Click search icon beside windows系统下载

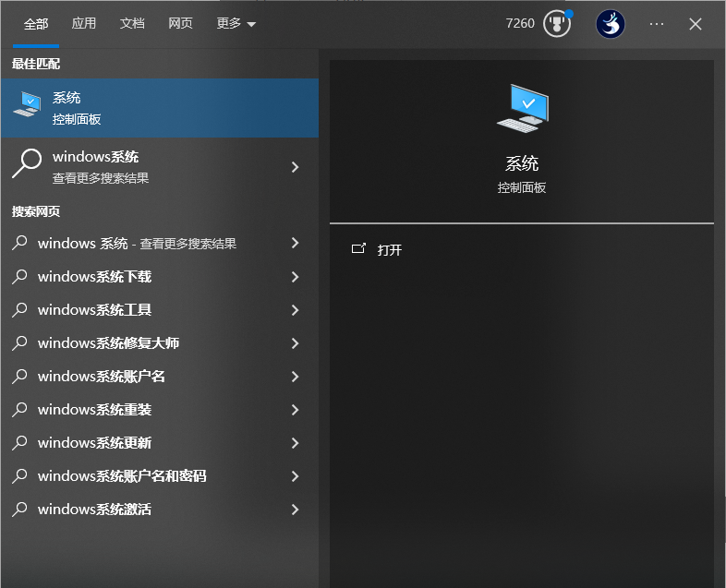click(19, 276)
